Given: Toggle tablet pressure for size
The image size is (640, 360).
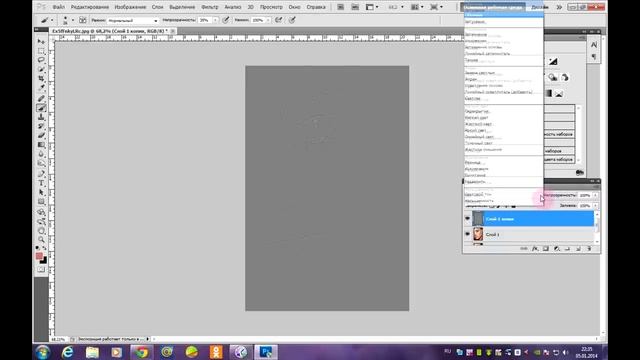Looking at the screenshot, I should pos(292,20).
